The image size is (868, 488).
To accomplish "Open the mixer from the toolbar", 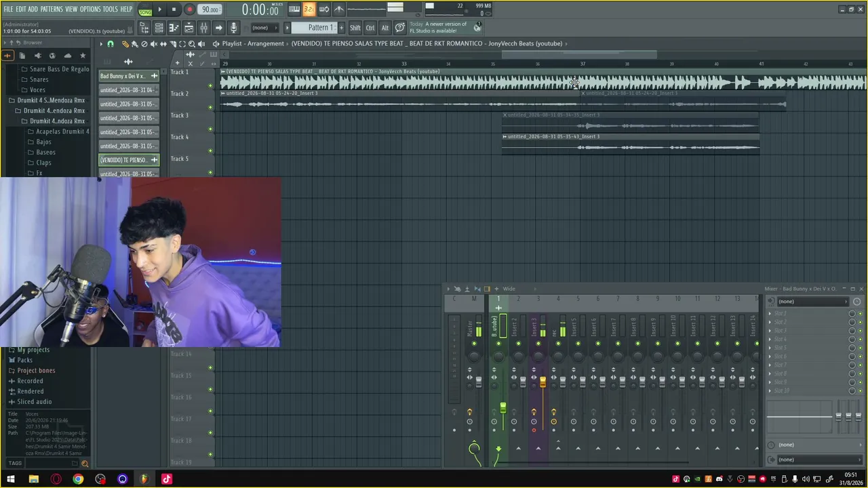I will 203,28.
